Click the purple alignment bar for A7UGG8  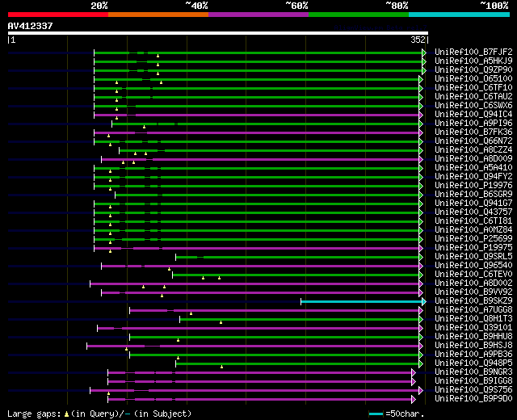click(275, 310)
